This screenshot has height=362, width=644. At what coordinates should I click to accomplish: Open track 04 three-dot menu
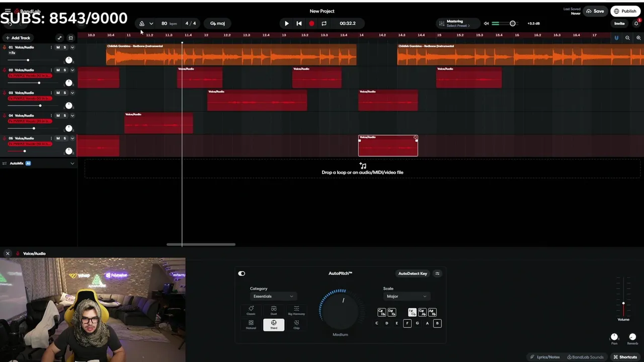(51, 115)
